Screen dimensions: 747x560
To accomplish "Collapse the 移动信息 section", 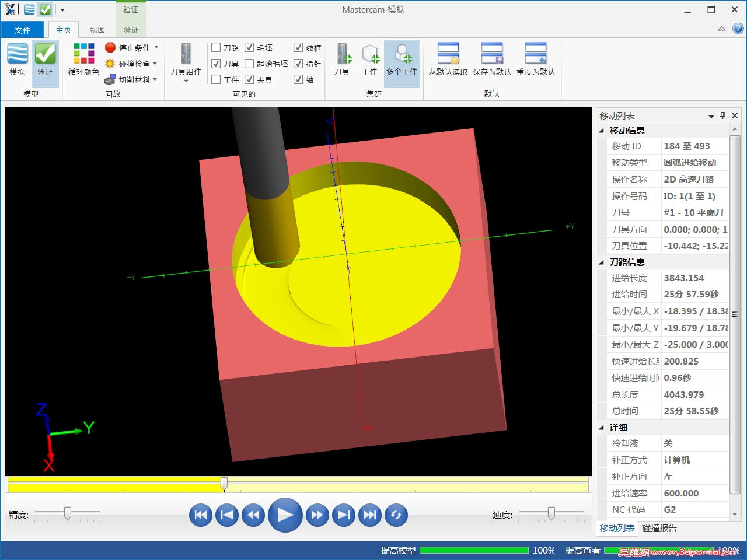I will [602, 131].
